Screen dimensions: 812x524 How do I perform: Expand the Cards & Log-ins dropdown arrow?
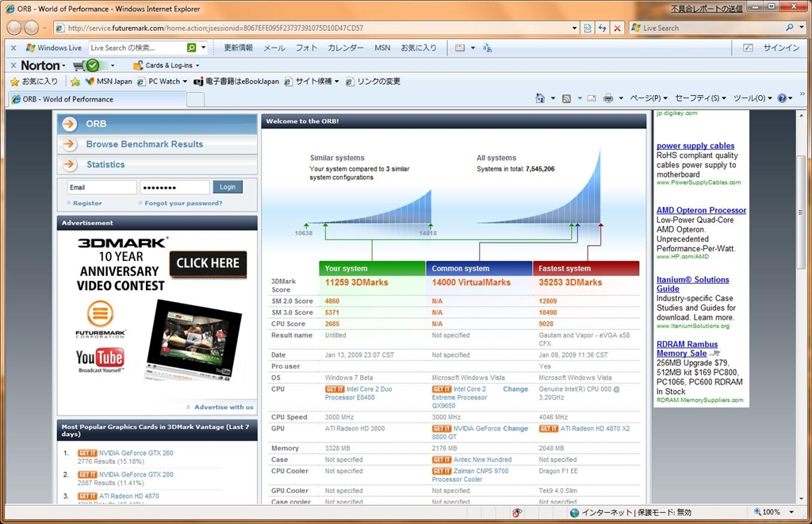[x=197, y=66]
